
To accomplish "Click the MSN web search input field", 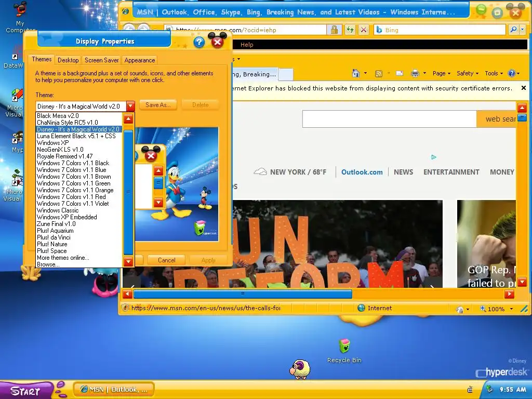I will (390, 119).
